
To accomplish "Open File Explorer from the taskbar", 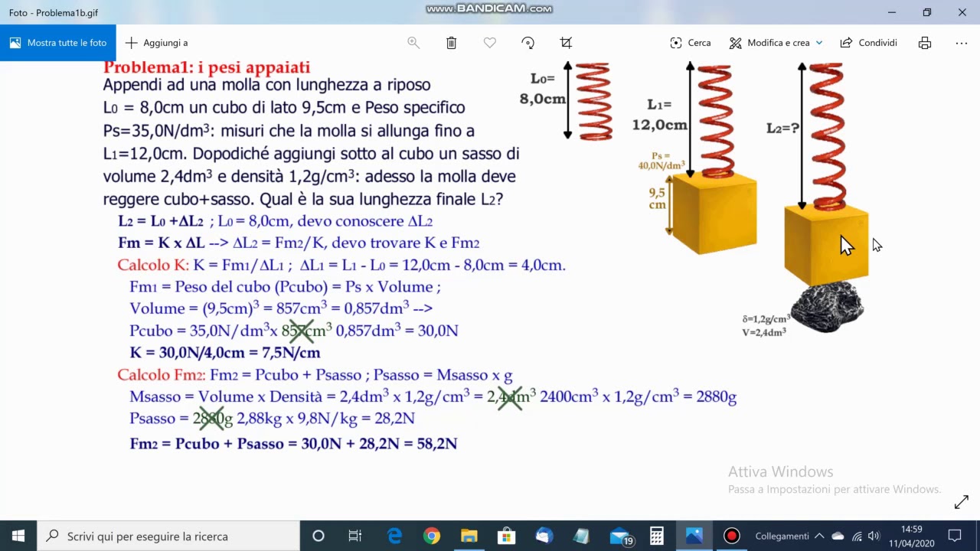I will click(x=469, y=536).
